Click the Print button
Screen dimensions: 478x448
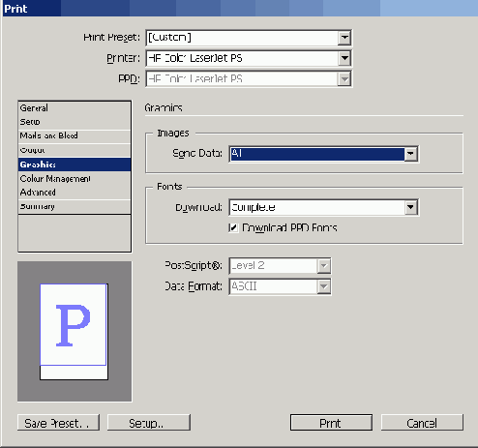point(331,423)
